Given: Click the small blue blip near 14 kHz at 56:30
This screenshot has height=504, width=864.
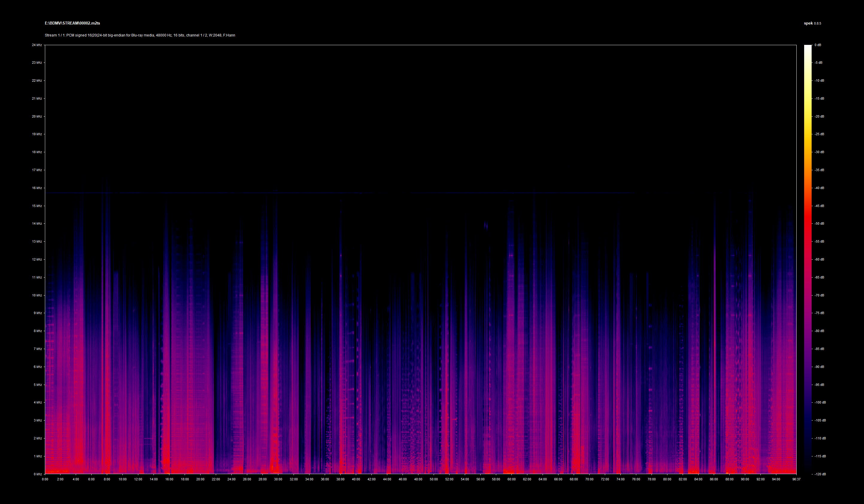Looking at the screenshot, I should pyautogui.click(x=485, y=226).
